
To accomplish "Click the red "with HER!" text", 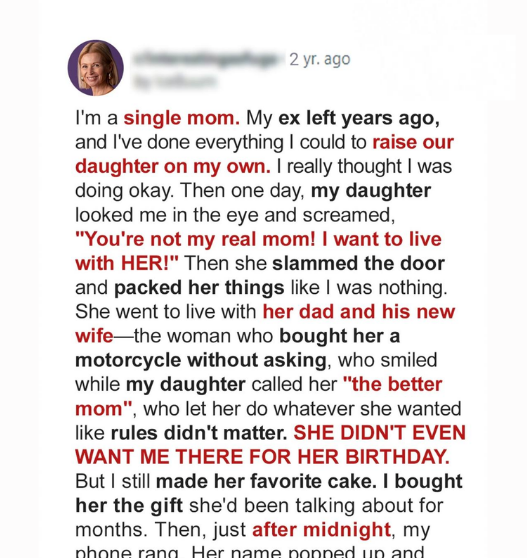I will click(127, 263).
